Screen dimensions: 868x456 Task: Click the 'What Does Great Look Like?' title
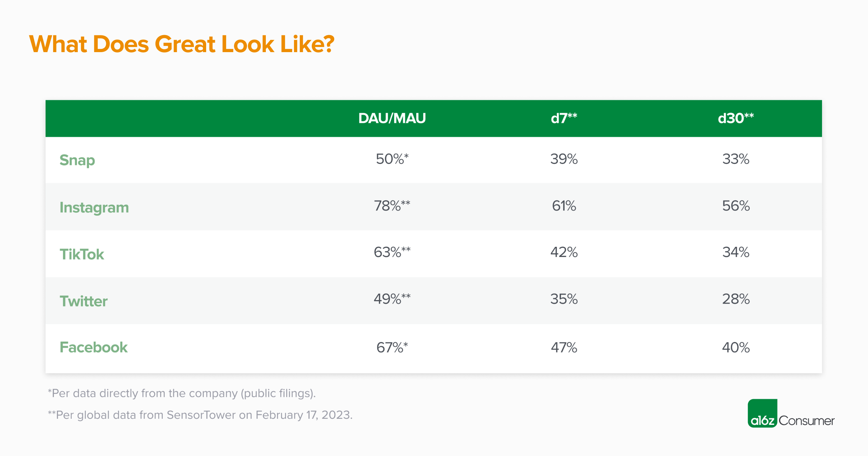(x=182, y=44)
